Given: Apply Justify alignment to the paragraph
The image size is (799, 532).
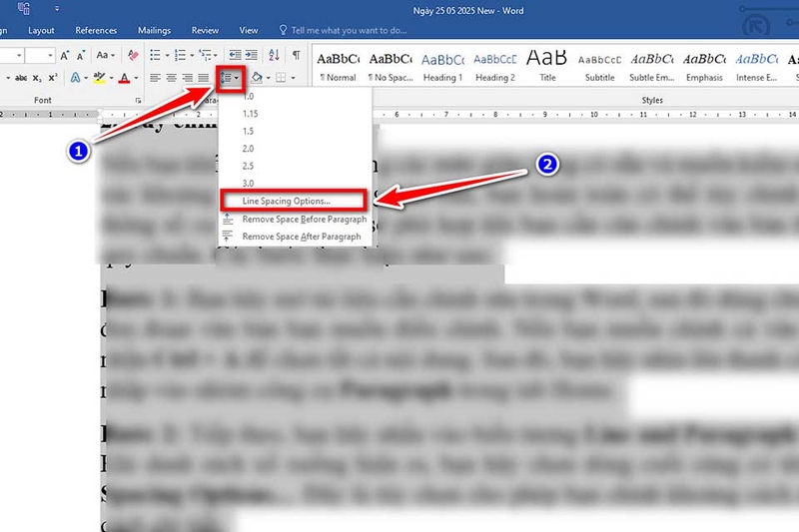Looking at the screenshot, I should click(x=204, y=78).
